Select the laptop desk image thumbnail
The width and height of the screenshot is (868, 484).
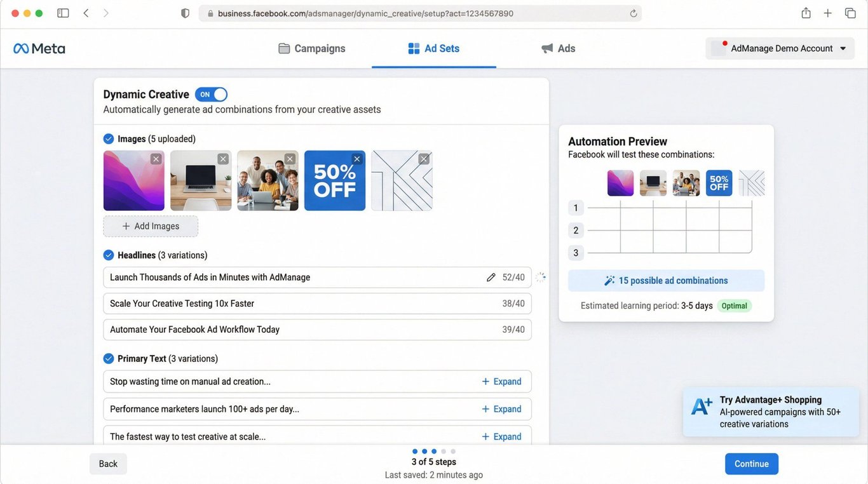tap(201, 180)
